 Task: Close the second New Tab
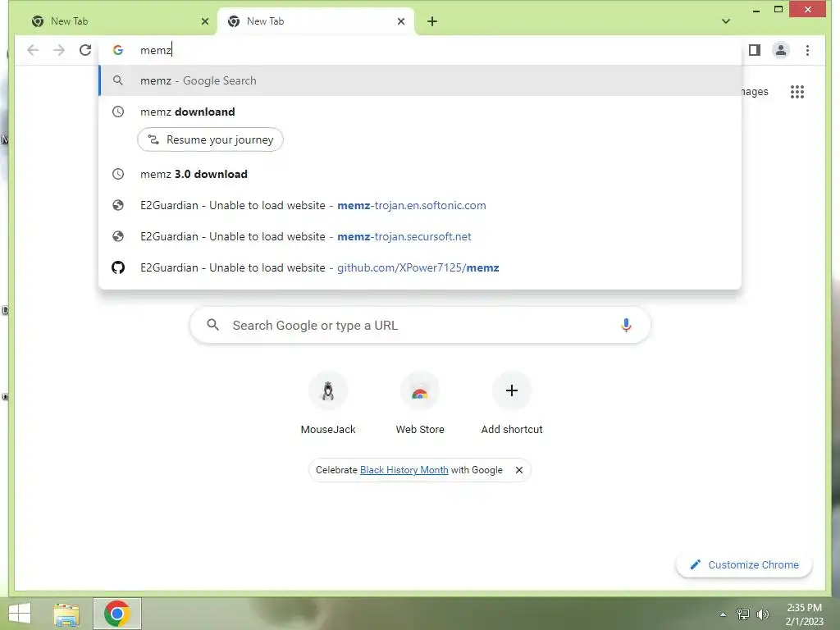click(401, 21)
